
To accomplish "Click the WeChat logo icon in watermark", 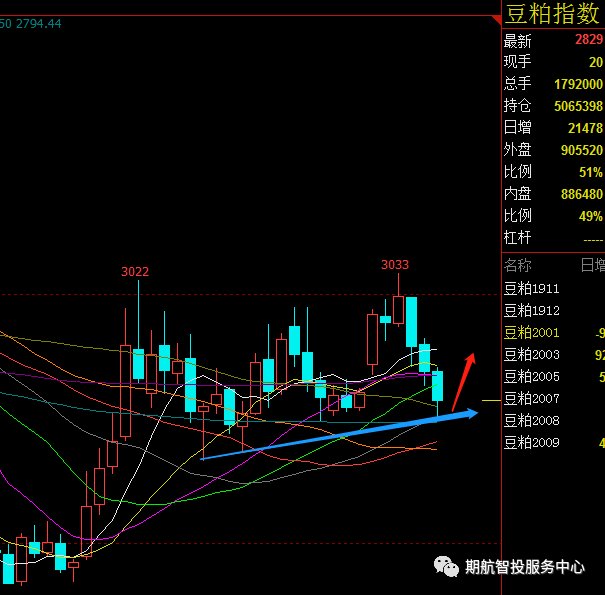I will [x=446, y=566].
